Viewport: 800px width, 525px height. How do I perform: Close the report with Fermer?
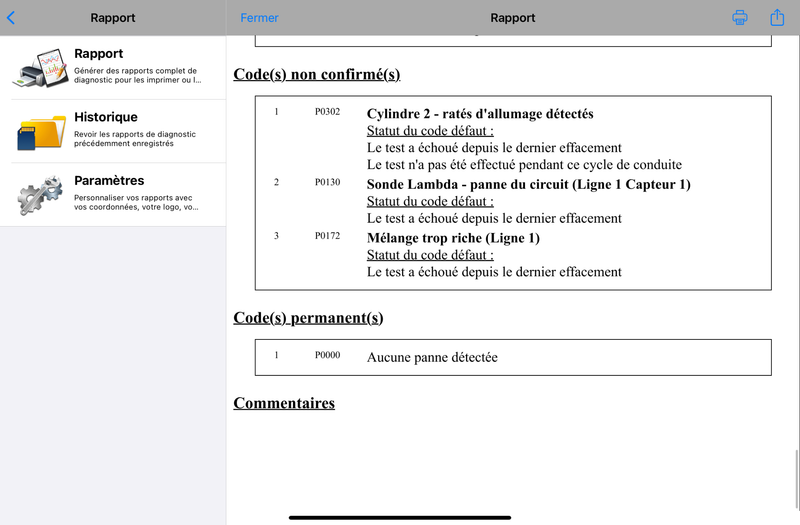point(259,18)
